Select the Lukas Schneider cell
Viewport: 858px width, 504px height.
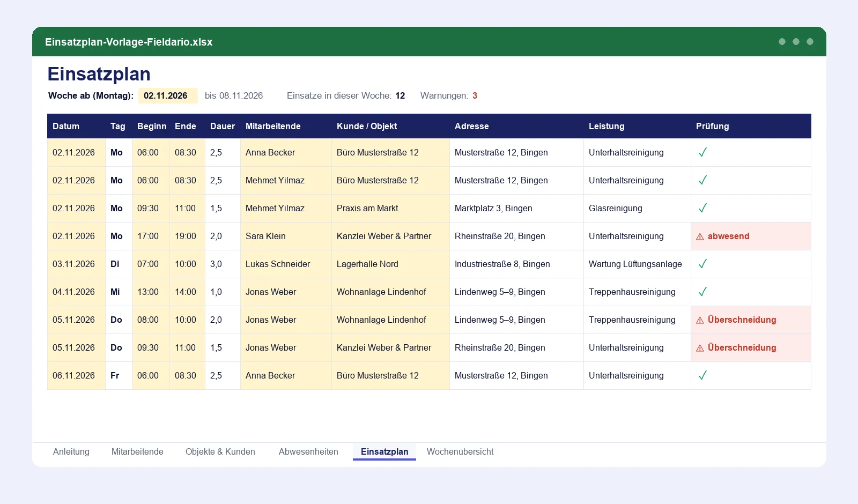286,264
